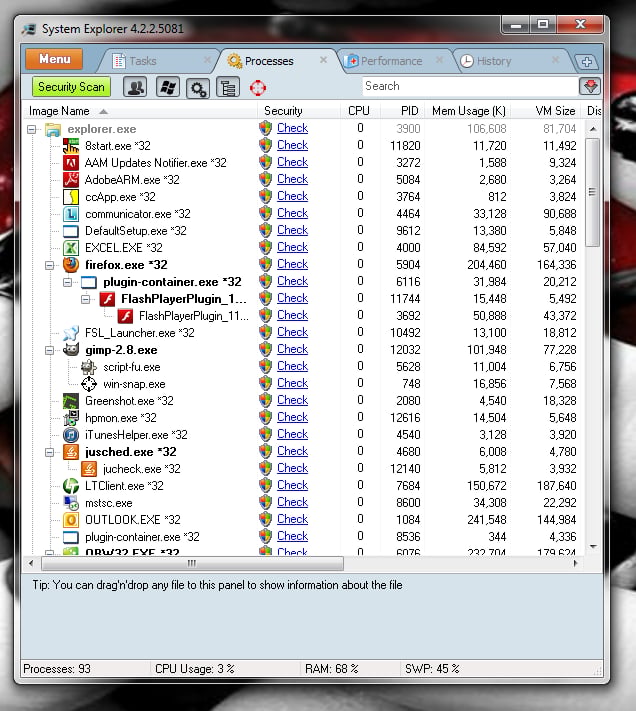Click the FSL_Launcher.exe icon
The height and width of the screenshot is (711, 636).
pyautogui.click(x=71, y=333)
